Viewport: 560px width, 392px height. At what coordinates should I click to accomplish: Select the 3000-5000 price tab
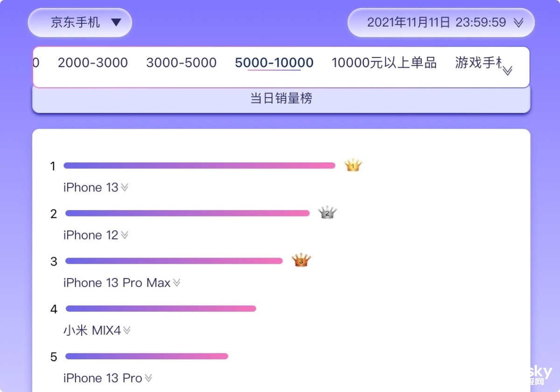click(182, 63)
